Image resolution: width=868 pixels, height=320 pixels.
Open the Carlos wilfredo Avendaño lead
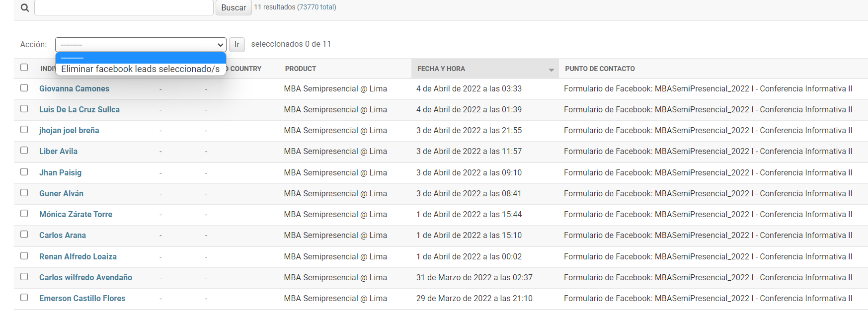click(x=85, y=277)
